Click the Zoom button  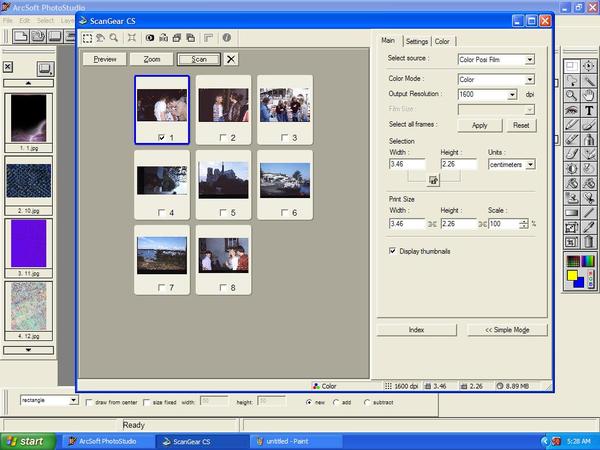point(152,59)
